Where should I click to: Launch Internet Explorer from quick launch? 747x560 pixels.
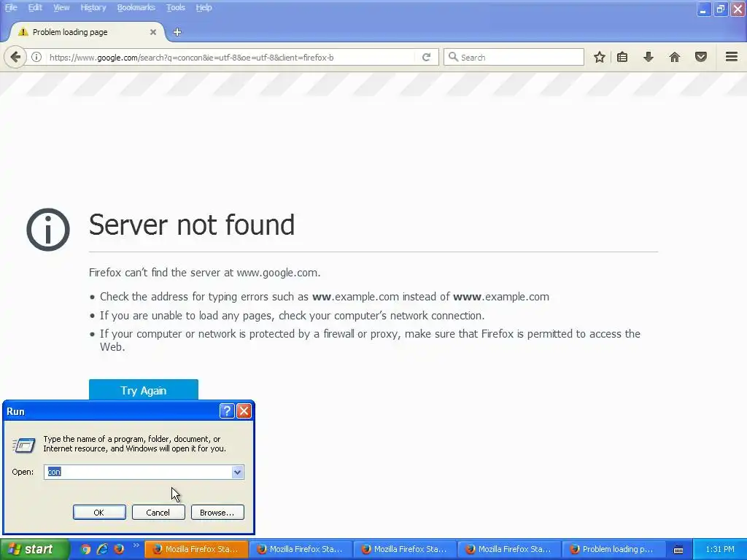pos(102,549)
